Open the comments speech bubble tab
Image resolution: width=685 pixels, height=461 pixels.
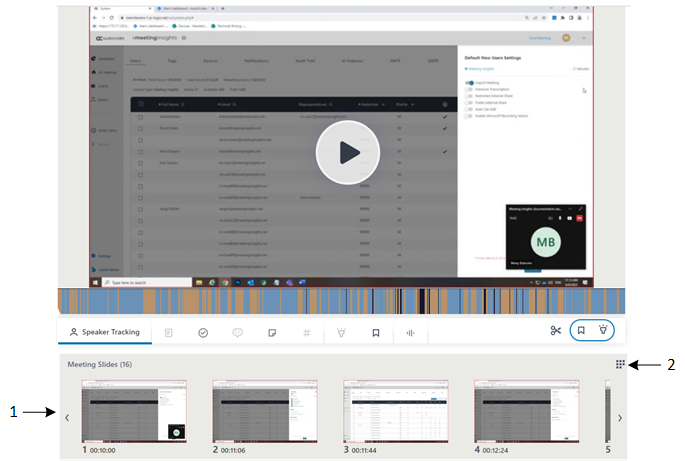pos(237,332)
